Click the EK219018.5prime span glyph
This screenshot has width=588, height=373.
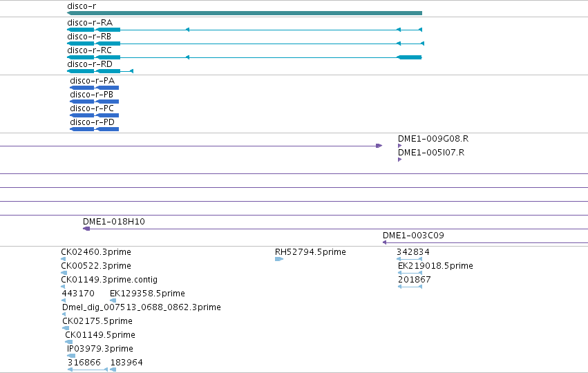click(410, 273)
